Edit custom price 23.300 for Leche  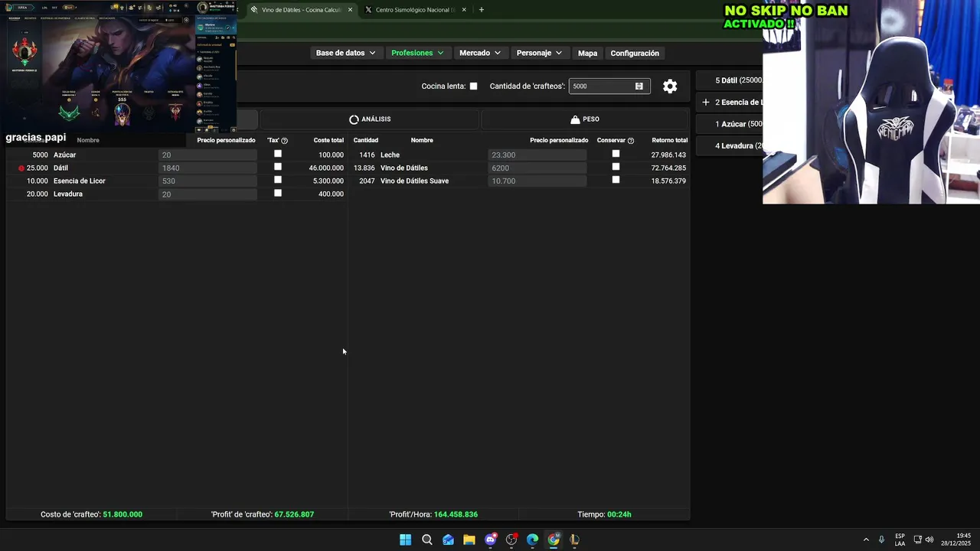tap(537, 155)
